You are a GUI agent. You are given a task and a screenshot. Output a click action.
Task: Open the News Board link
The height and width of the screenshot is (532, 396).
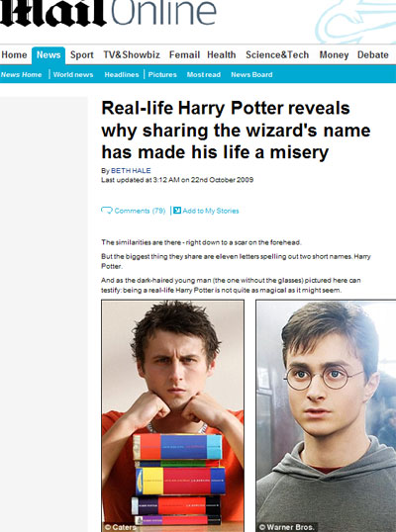pos(251,74)
